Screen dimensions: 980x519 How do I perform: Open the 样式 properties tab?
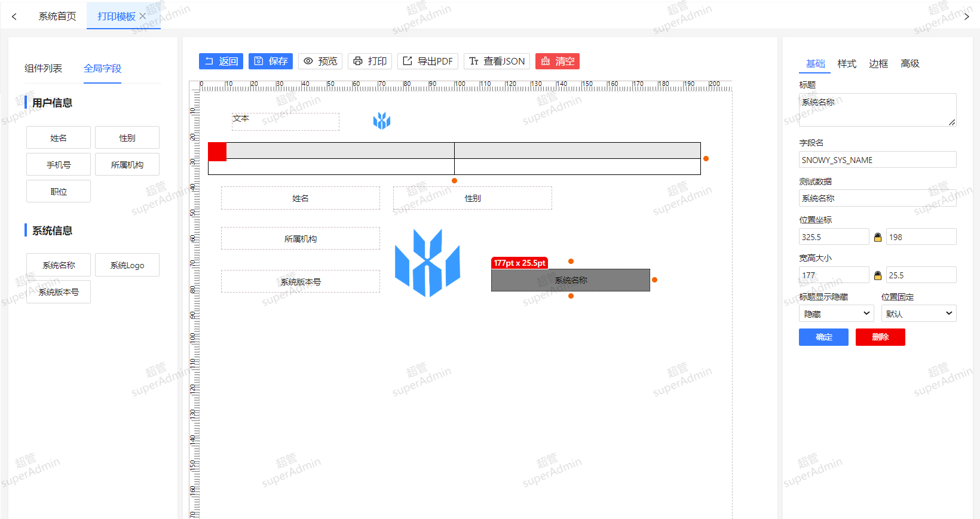point(847,63)
